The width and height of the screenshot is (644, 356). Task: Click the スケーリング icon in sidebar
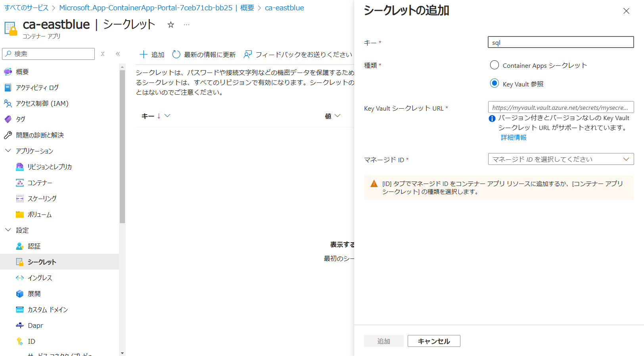coord(20,199)
